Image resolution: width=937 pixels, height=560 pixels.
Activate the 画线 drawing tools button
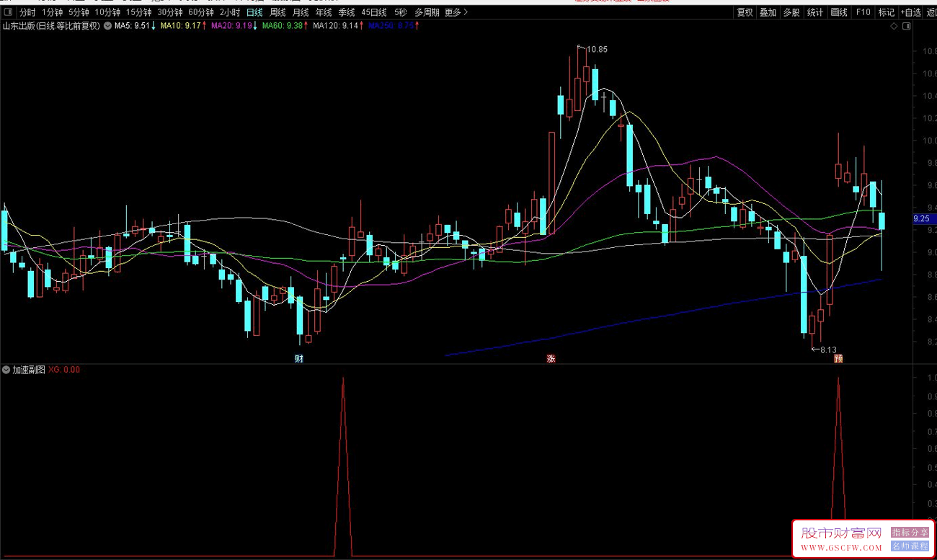[x=839, y=12]
